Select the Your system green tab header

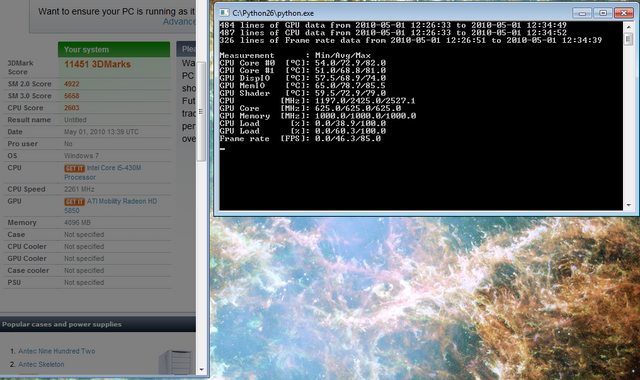point(114,49)
